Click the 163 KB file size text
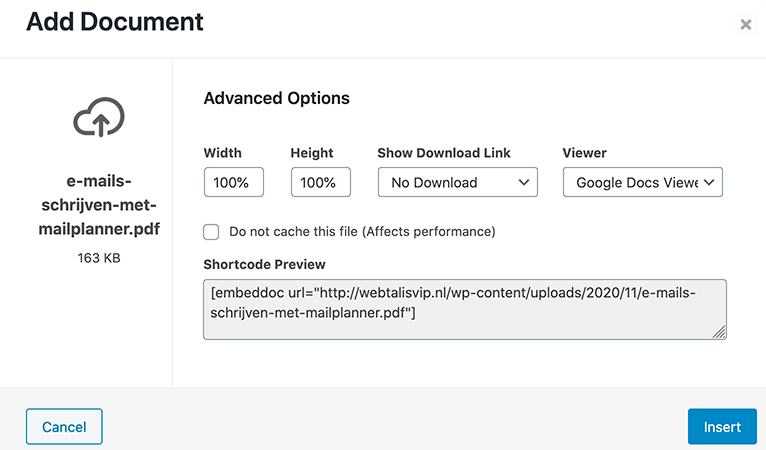The width and height of the screenshot is (766, 450). point(98,257)
